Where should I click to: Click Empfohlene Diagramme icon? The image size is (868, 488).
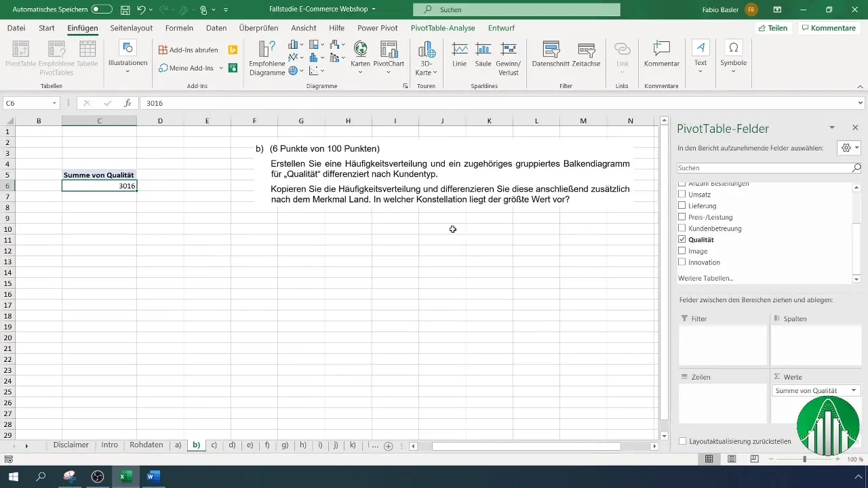tap(267, 58)
